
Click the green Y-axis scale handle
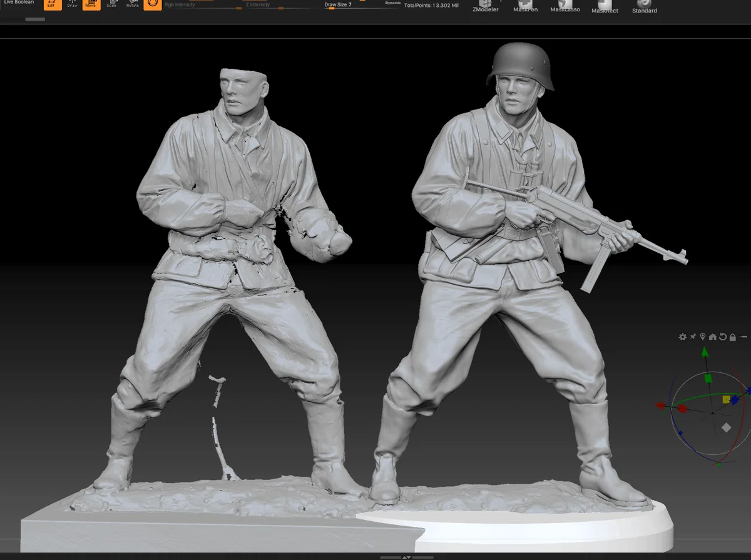pos(708,378)
